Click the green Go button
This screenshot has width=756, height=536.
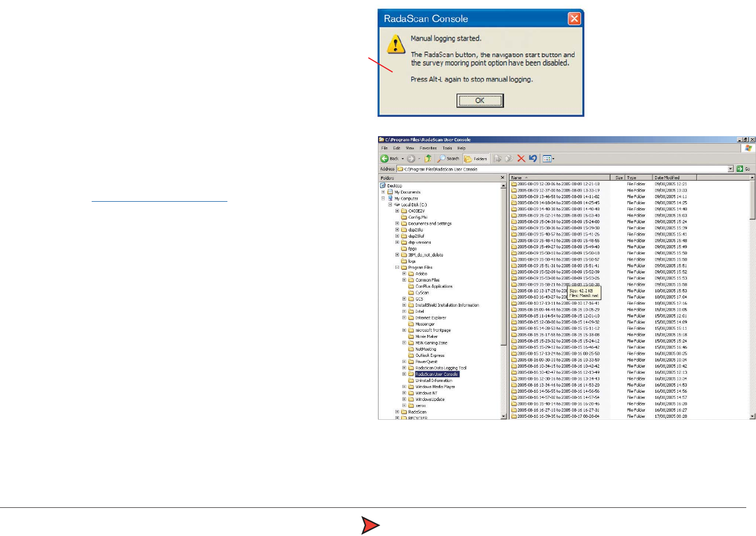click(743, 169)
